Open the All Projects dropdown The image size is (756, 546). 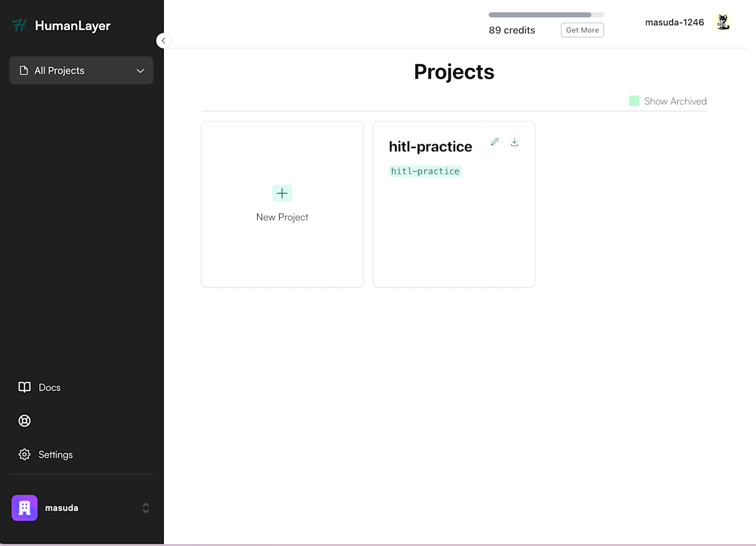81,71
